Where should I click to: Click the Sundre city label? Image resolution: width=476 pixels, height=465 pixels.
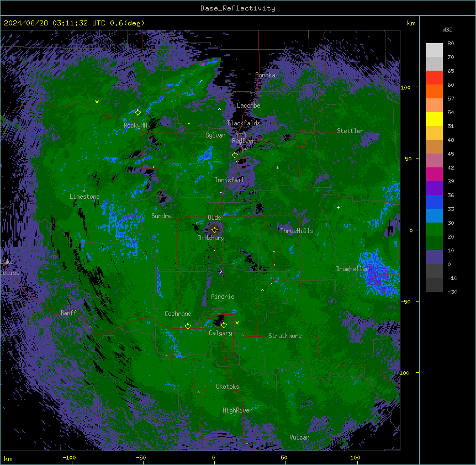161,216
